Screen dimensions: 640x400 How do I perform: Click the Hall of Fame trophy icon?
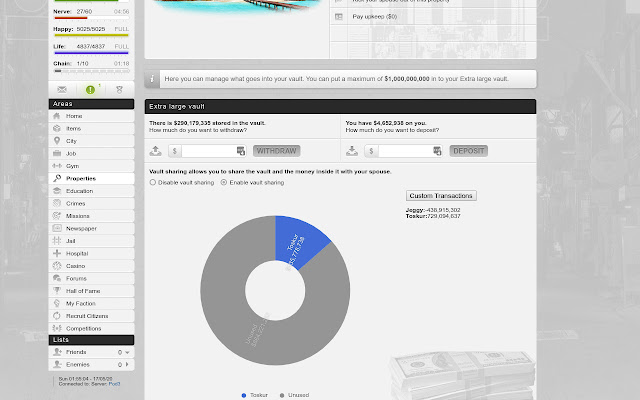pyautogui.click(x=57, y=291)
